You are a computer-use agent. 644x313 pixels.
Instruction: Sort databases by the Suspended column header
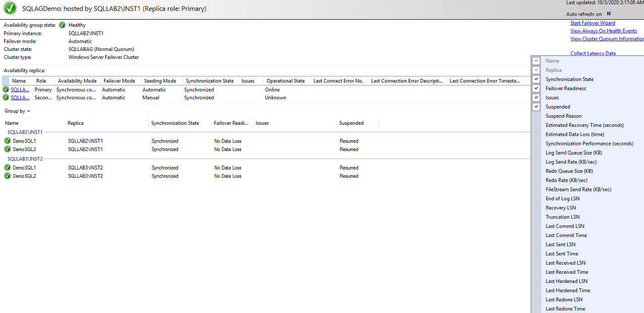[357, 123]
